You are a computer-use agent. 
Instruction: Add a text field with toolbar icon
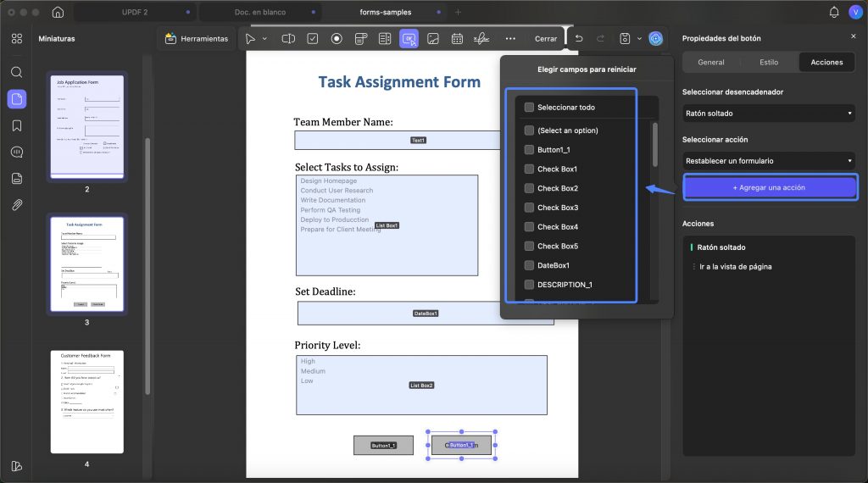pyautogui.click(x=288, y=39)
